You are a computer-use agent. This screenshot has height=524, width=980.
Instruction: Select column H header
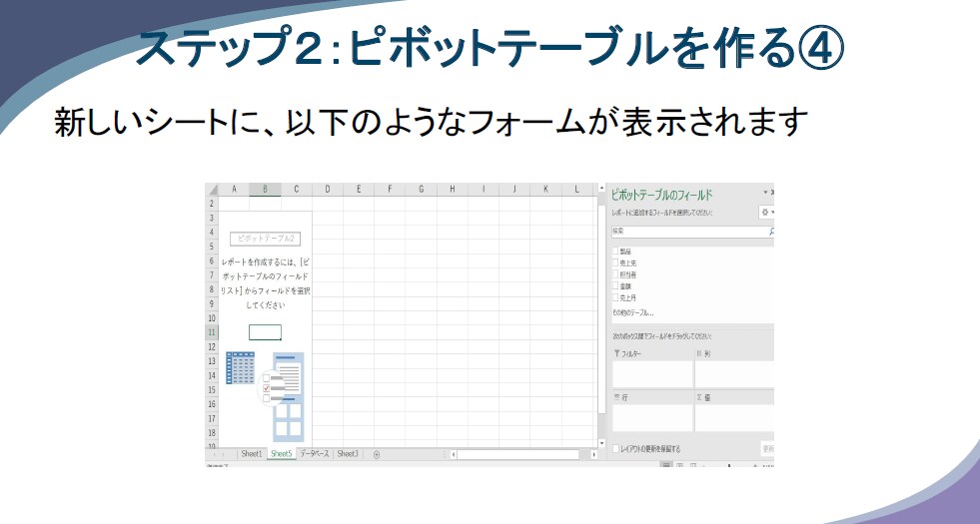(452, 190)
